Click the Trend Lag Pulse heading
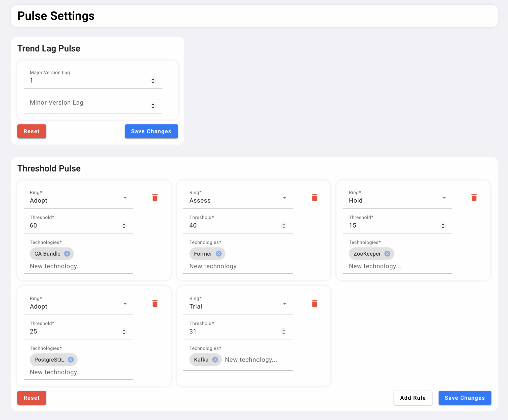Image resolution: width=508 pixels, height=420 pixels. (49, 49)
